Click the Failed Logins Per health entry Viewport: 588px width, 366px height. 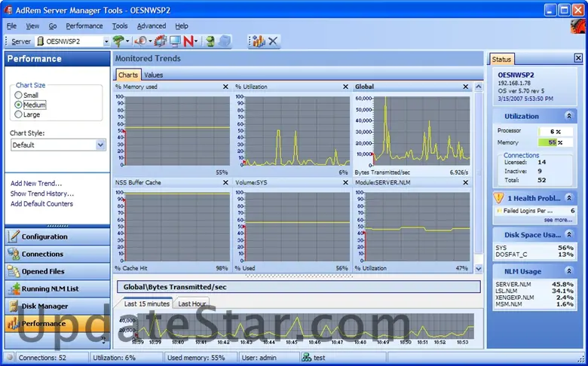tap(534, 211)
